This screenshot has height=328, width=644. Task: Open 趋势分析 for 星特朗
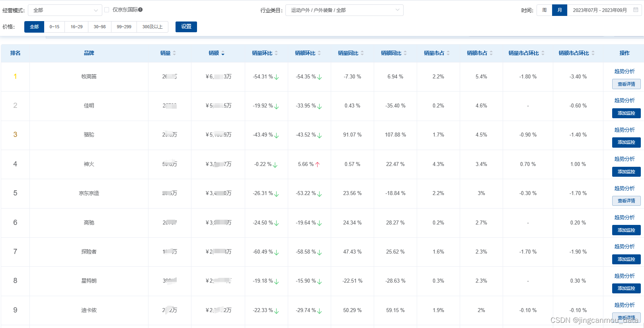(x=624, y=276)
